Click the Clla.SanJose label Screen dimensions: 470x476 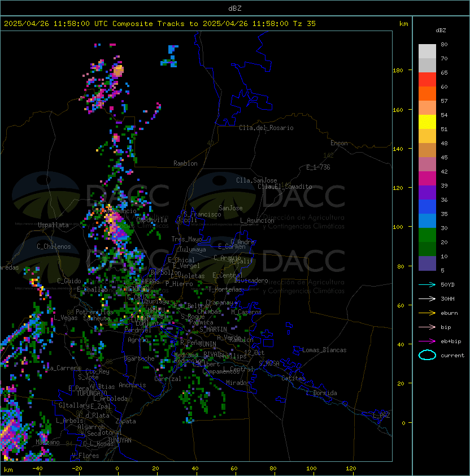(x=256, y=180)
